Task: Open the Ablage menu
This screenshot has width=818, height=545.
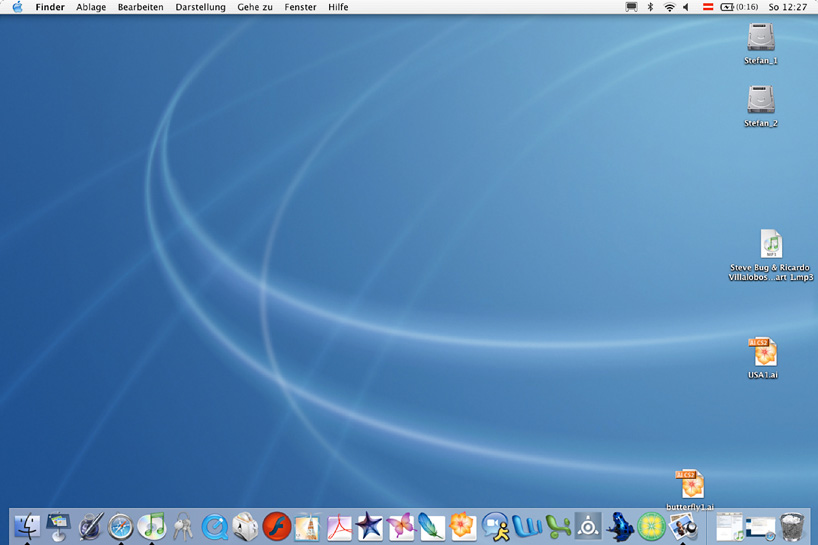Action: 91,7
